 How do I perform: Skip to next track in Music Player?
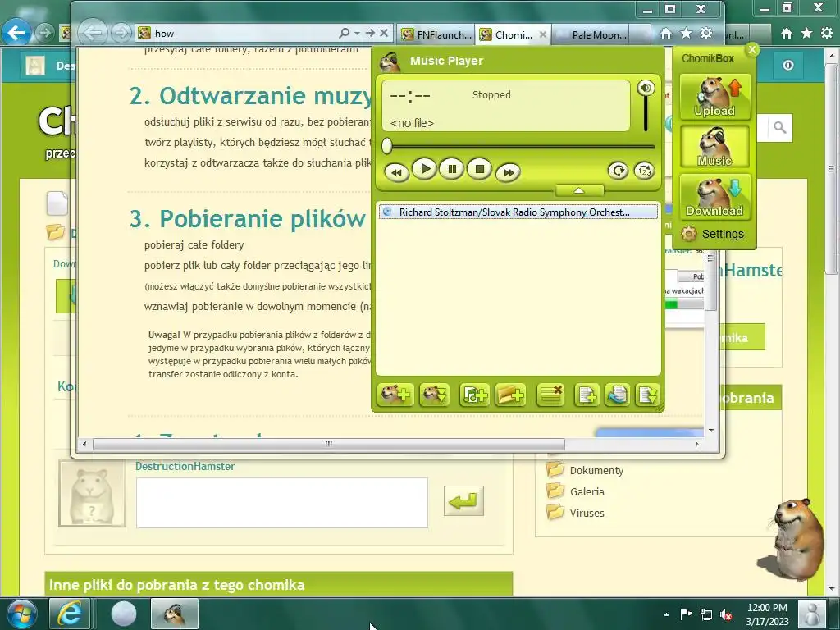pos(508,172)
